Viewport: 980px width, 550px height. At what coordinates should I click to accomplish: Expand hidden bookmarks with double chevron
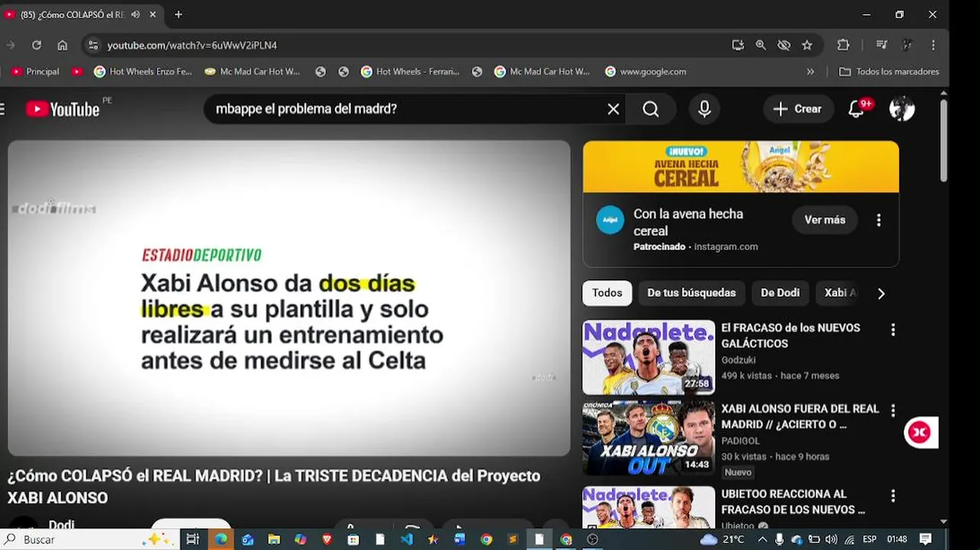[811, 72]
